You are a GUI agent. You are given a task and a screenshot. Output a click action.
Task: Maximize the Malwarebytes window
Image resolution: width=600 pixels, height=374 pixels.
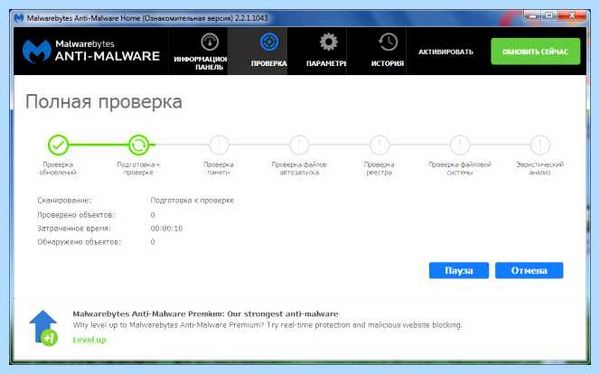tap(550, 16)
